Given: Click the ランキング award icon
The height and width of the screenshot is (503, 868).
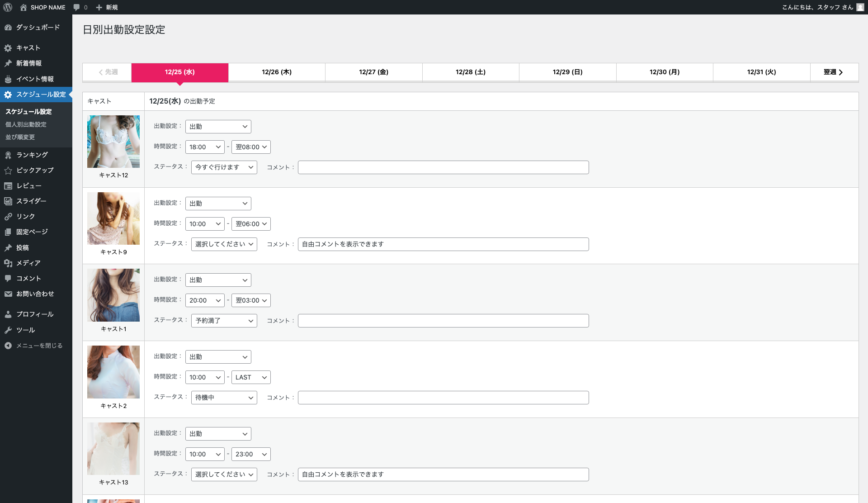Looking at the screenshot, I should (8, 155).
